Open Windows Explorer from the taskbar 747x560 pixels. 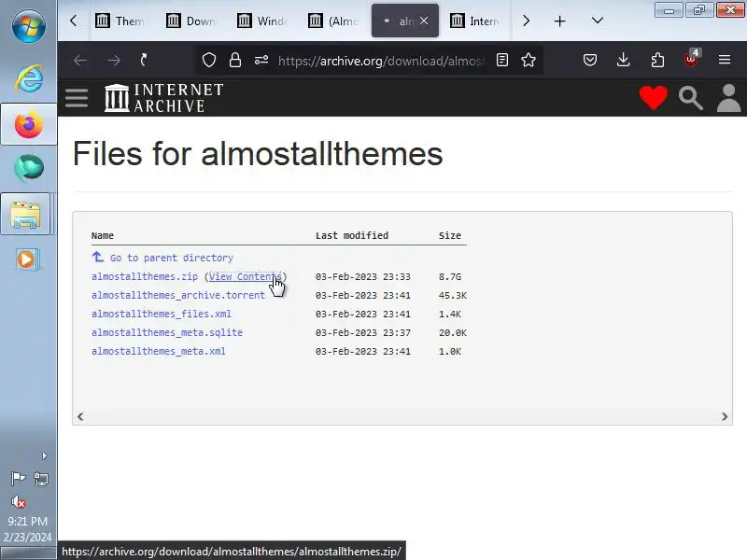click(26, 215)
